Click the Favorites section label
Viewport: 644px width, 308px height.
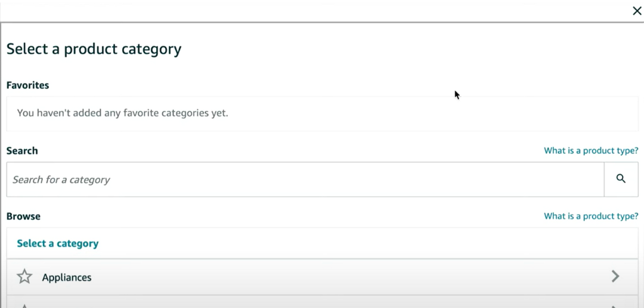[27, 85]
